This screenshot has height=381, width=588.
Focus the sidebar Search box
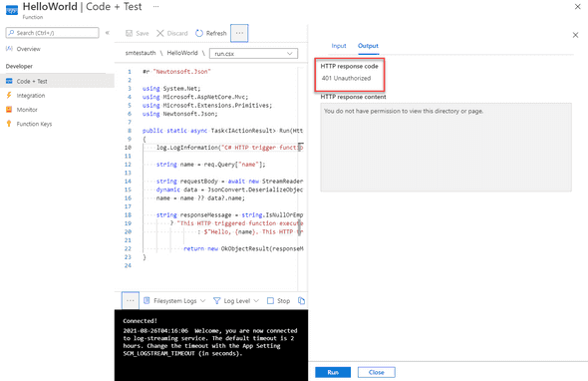[x=53, y=33]
